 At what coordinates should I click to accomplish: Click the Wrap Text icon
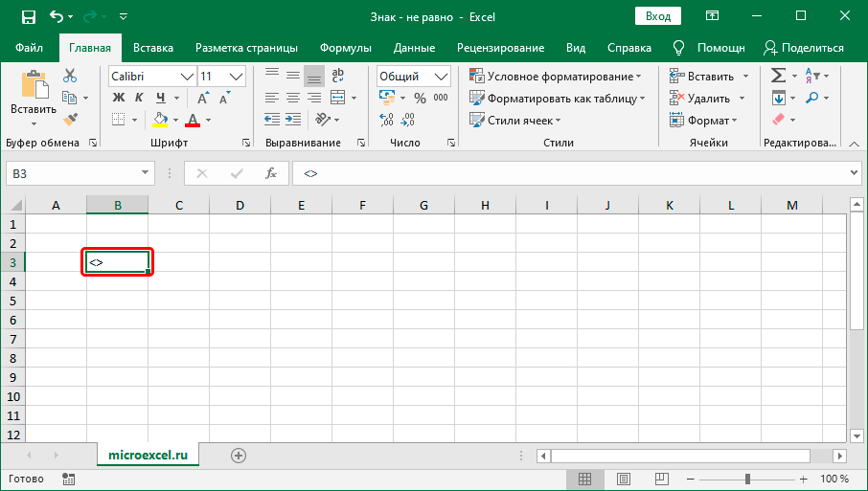tap(336, 76)
